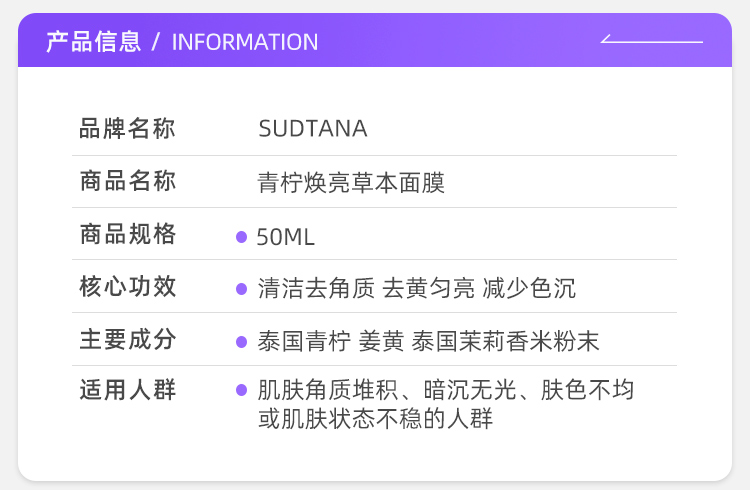
Task: Click the 清洁去角质 去黄匀亮 减少色沉 text
Action: coord(416,289)
